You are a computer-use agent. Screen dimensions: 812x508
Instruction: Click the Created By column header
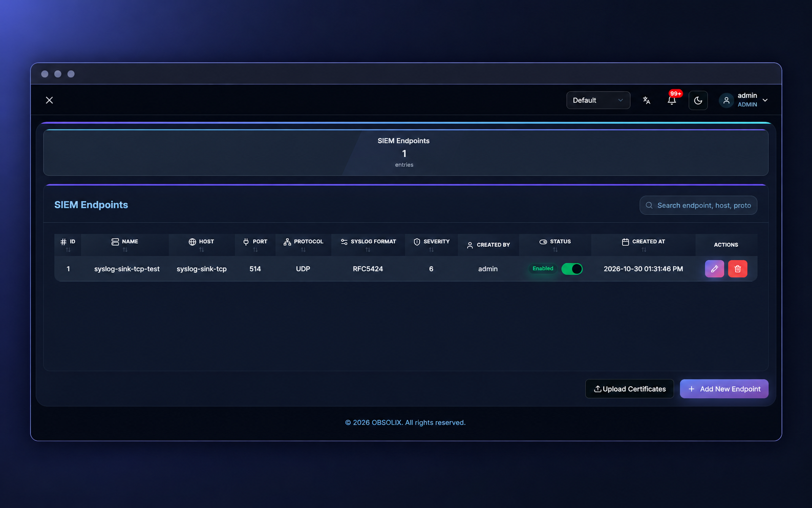(488, 245)
